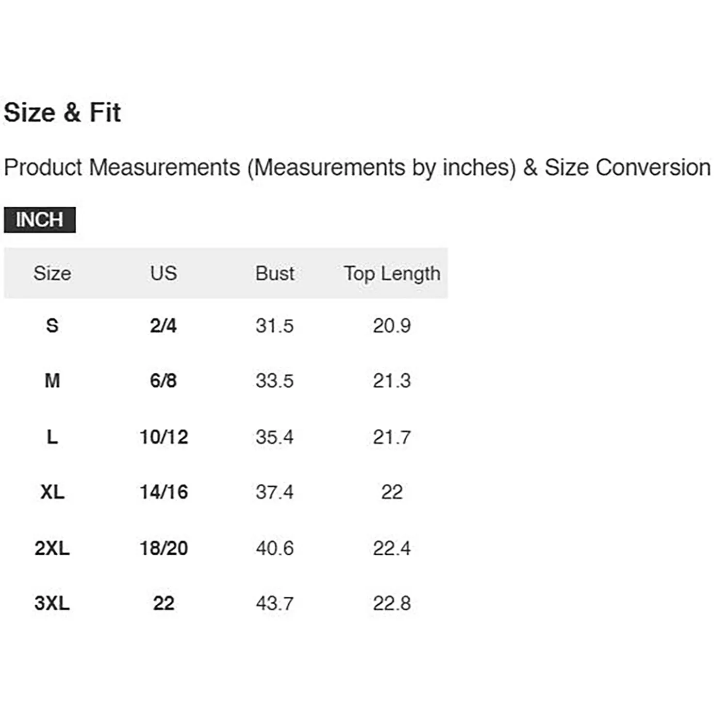Select the S size row label
The image size is (728, 728).
point(52,326)
